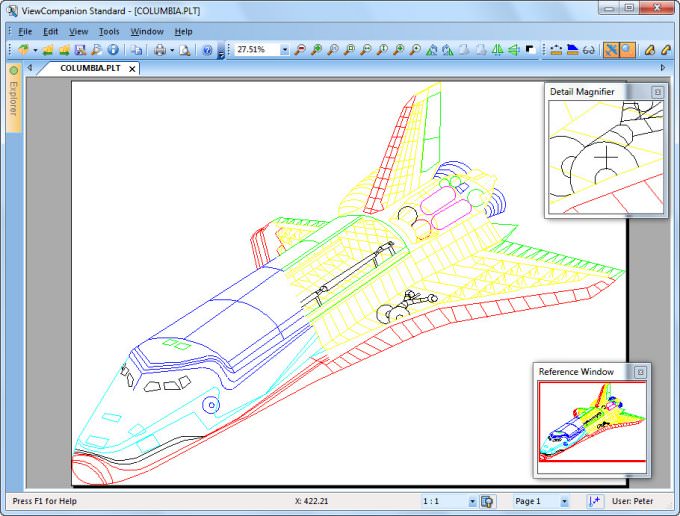Click the Print icon
The width and height of the screenshot is (680, 516).
(160, 50)
